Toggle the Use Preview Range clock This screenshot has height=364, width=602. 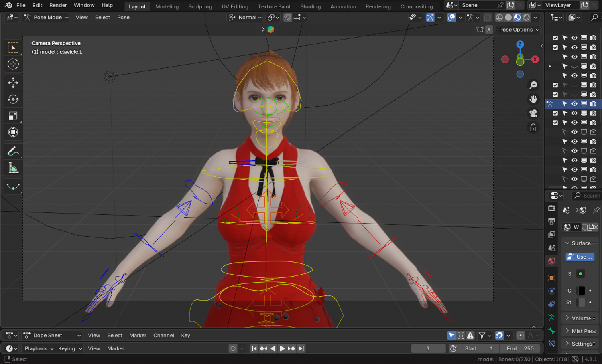(454, 349)
